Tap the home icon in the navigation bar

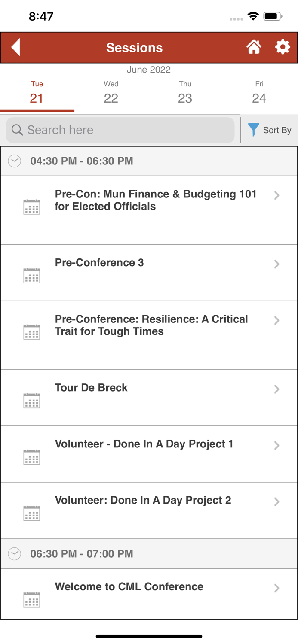click(x=254, y=47)
